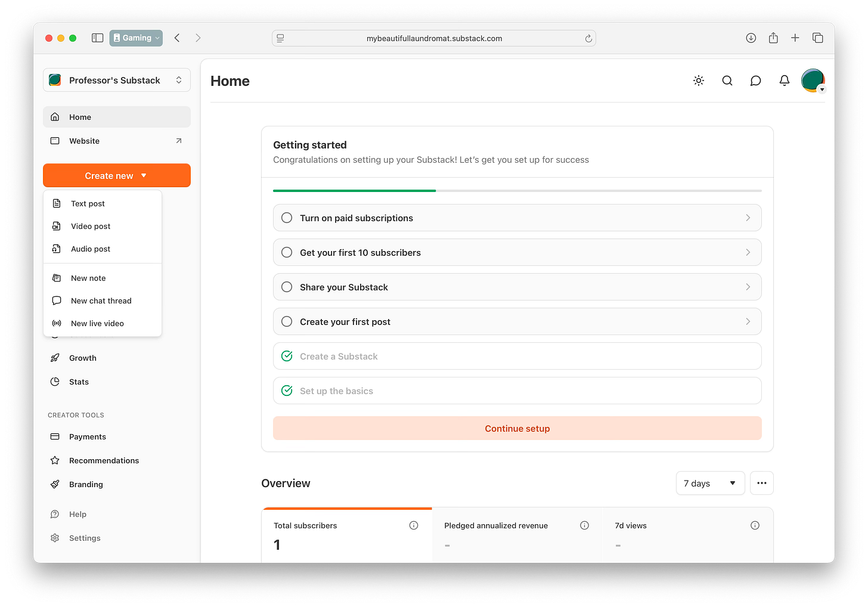Select Text post from the menu
This screenshot has width=868, height=607.
coord(103,203)
